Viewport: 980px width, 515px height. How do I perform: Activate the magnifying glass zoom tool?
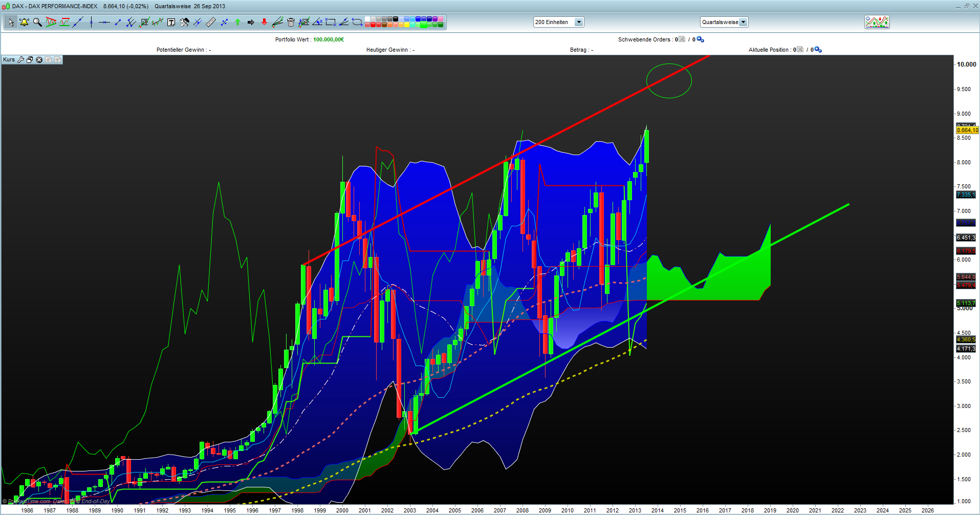(37, 22)
